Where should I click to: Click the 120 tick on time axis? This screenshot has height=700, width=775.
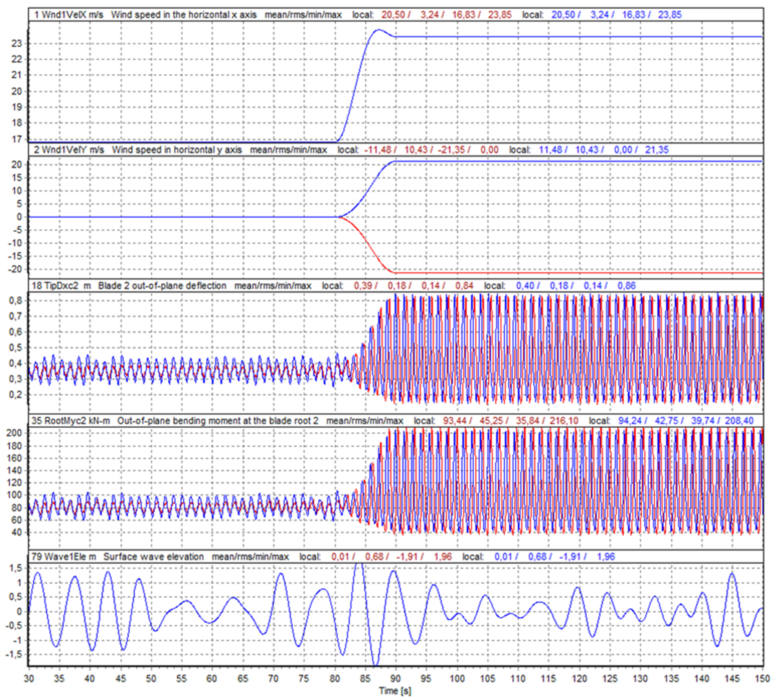(x=579, y=679)
